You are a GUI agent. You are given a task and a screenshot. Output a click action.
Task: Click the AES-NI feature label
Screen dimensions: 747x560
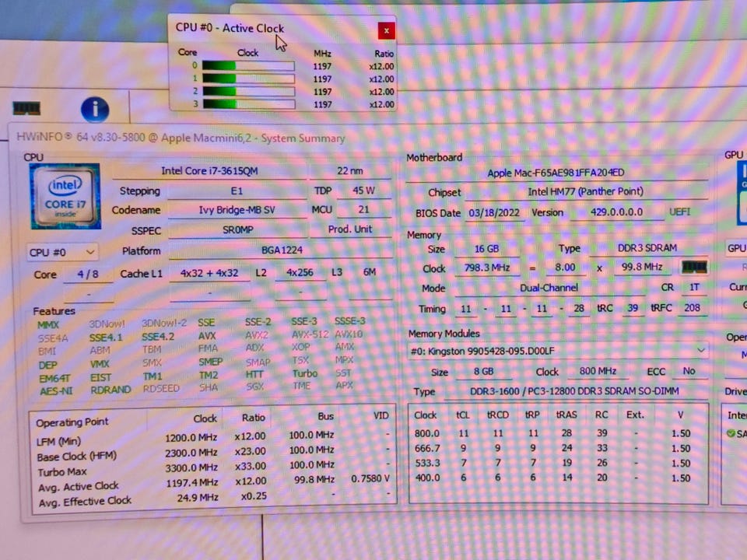pos(56,391)
